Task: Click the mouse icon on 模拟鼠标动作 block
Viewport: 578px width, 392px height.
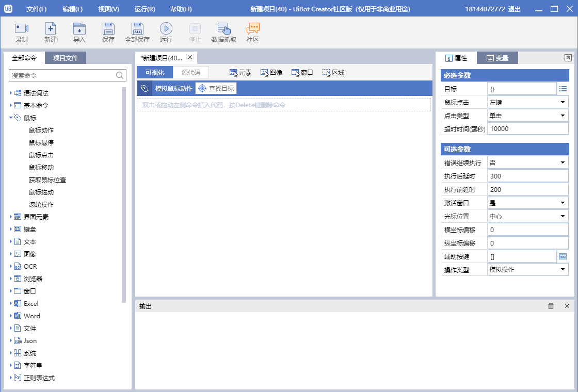Action: point(145,88)
